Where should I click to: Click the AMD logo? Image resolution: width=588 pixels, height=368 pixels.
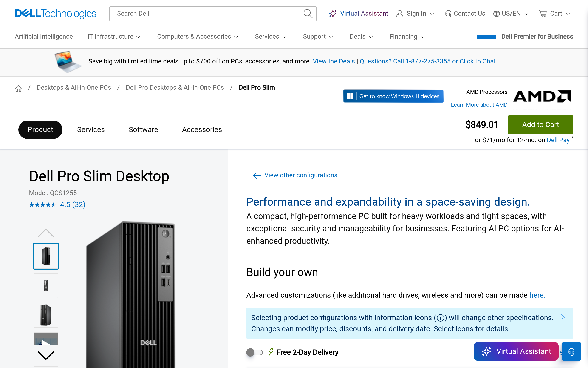(542, 96)
